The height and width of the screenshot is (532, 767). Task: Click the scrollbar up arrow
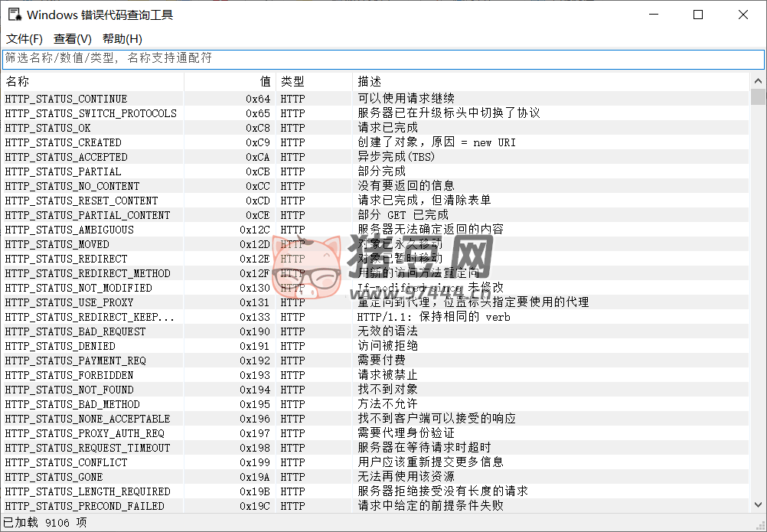(x=759, y=80)
